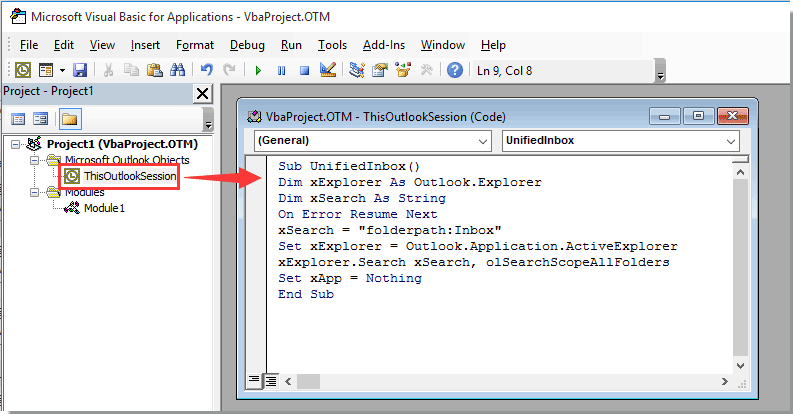Select ThisOutlookSession in project tree
The image size is (793, 414).
pyautogui.click(x=130, y=176)
